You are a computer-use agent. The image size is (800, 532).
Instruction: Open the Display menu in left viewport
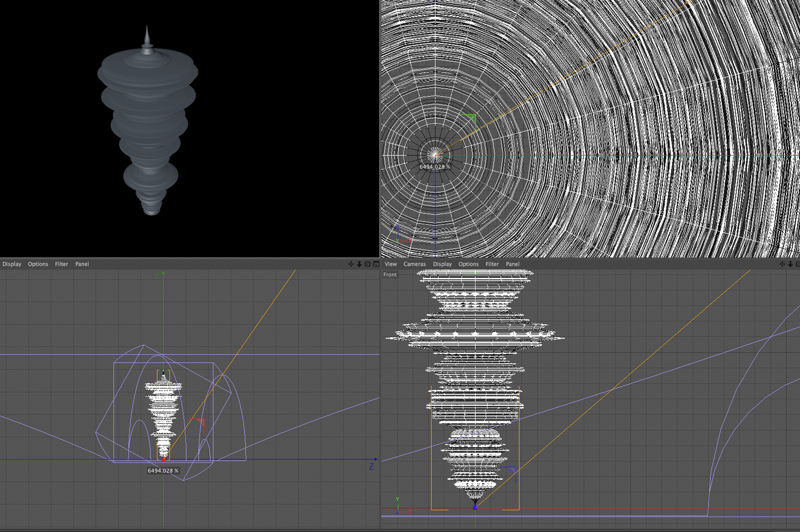[x=12, y=264]
